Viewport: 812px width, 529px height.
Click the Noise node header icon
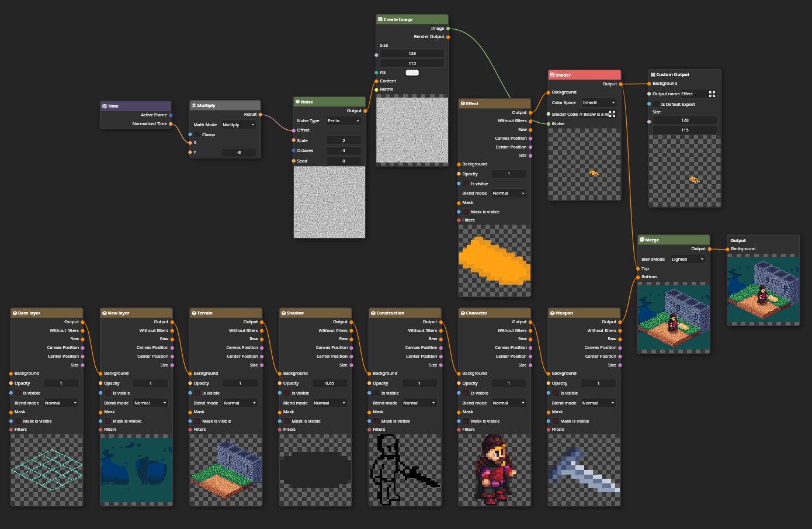click(x=297, y=102)
